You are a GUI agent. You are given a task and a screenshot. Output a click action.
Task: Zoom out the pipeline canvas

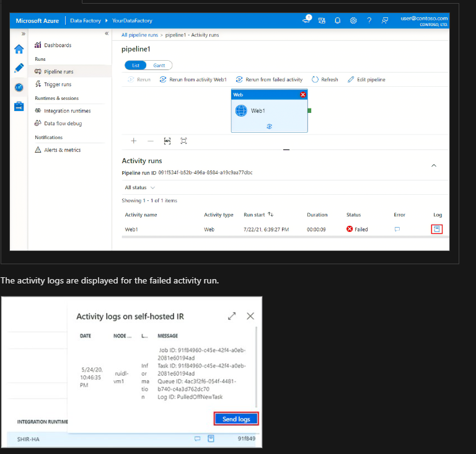[x=151, y=141]
